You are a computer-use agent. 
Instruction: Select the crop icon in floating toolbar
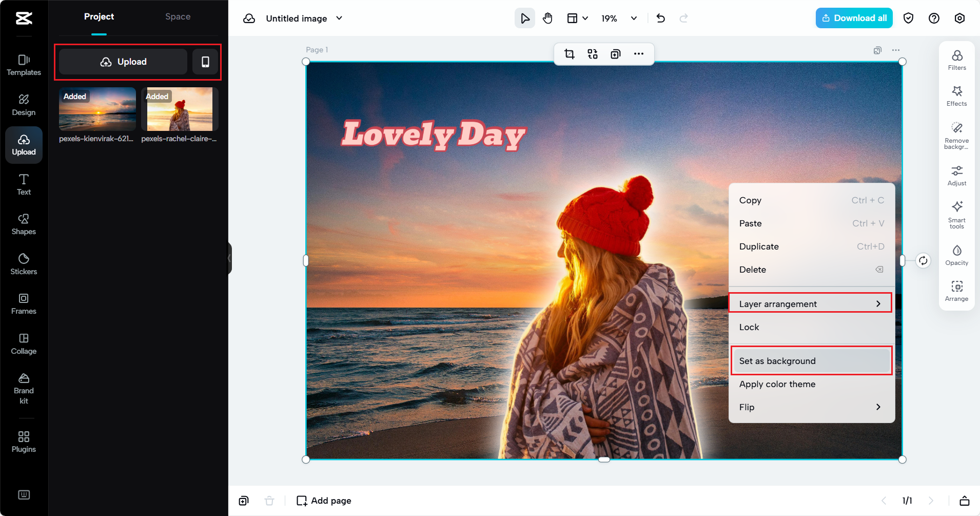(570, 54)
